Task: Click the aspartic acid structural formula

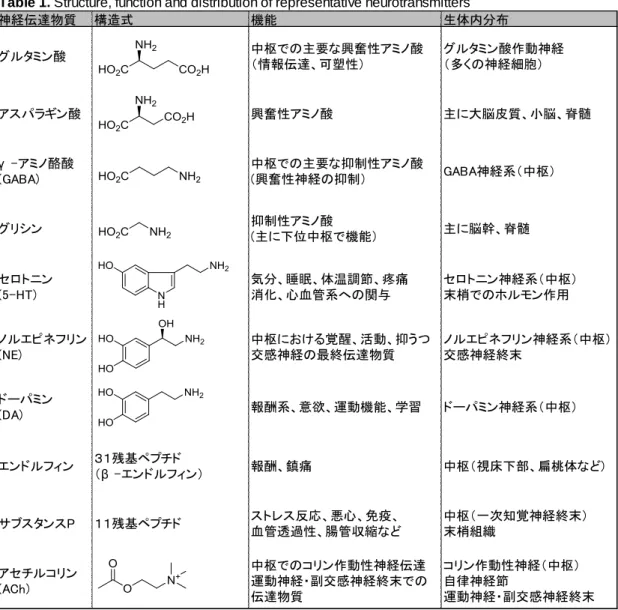Action: coord(146,113)
